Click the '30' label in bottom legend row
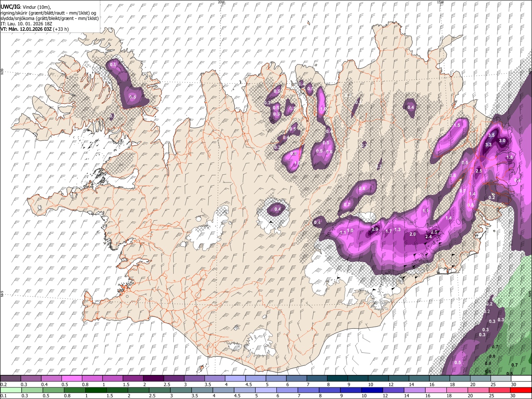This screenshot has height=399, width=532. click(x=514, y=396)
